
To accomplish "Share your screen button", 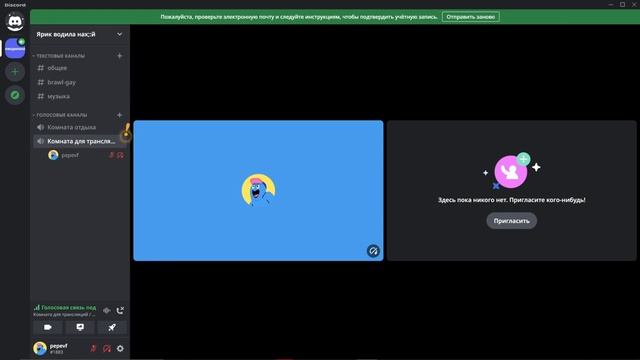I will pyautogui.click(x=80, y=327).
